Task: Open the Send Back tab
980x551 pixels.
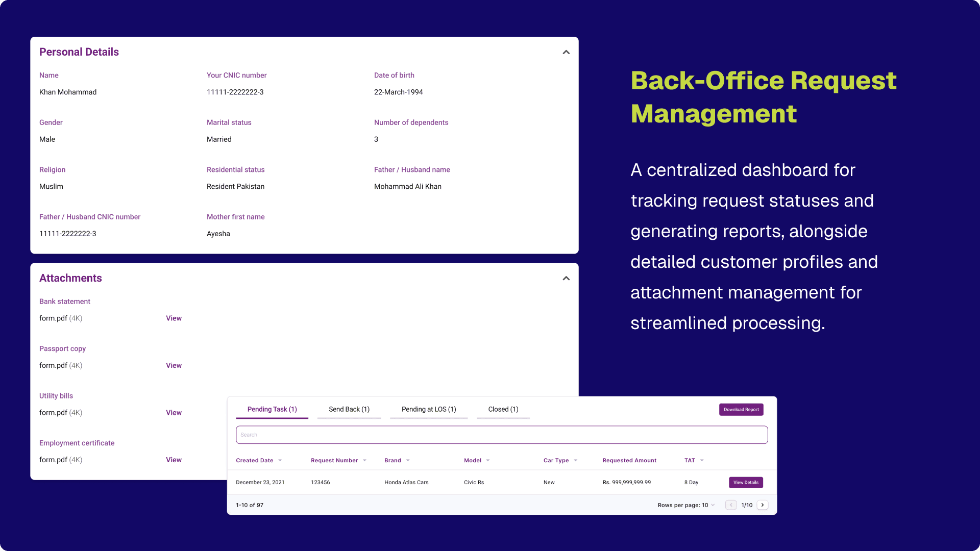Action: (349, 409)
